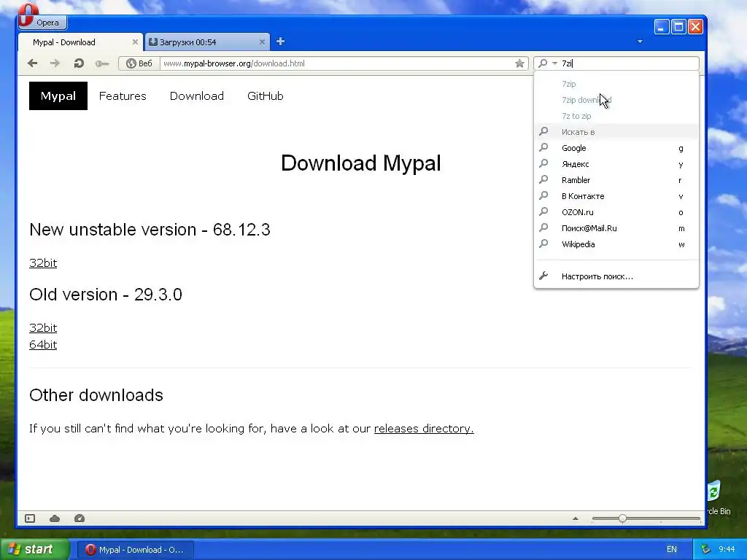747x560 pixels.
Task: Open the view options arrow near zoom slider
Action: point(576,518)
